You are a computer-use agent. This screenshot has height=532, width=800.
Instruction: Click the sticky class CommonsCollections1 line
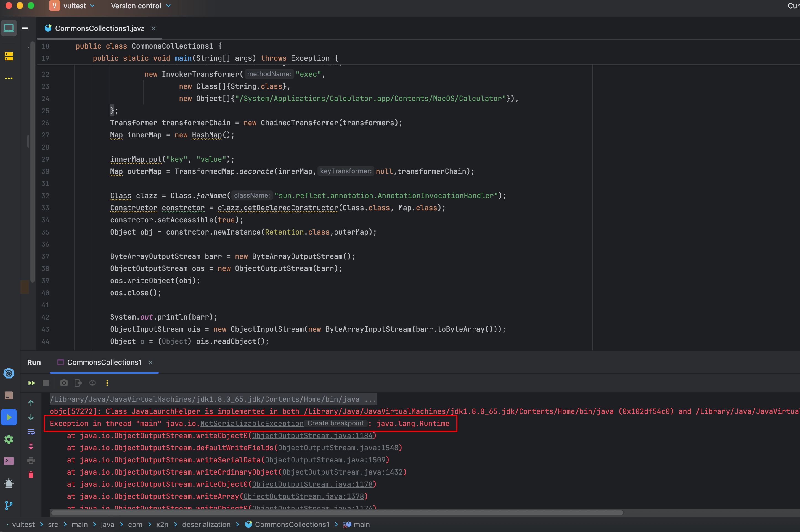pyautogui.click(x=149, y=46)
